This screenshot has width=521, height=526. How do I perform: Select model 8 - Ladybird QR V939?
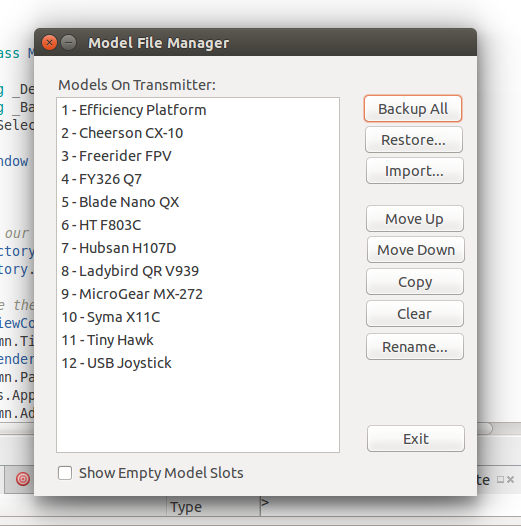[x=198, y=271]
